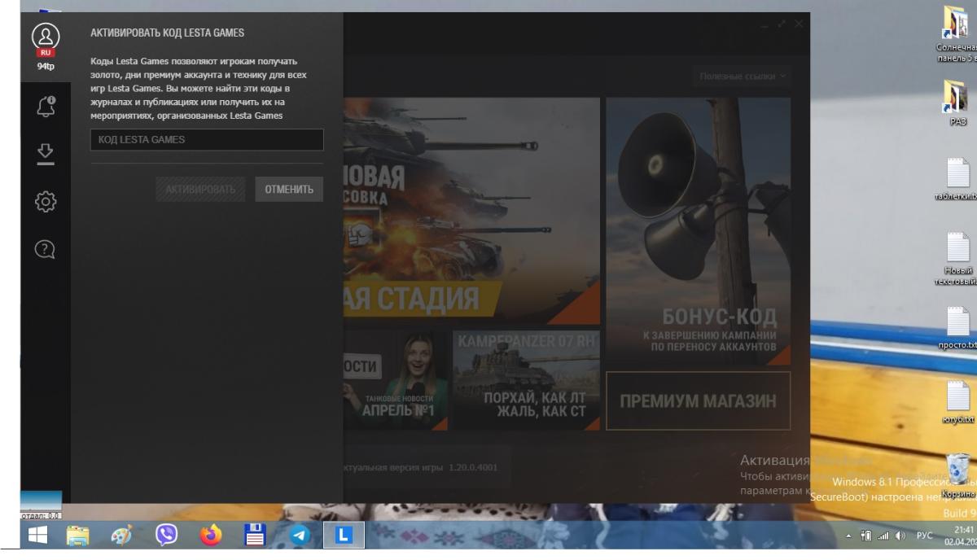Viewport: 977px width, 560px height.
Task: Open the ПРЕМИУМ МАГАЗИН button
Action: [698, 400]
